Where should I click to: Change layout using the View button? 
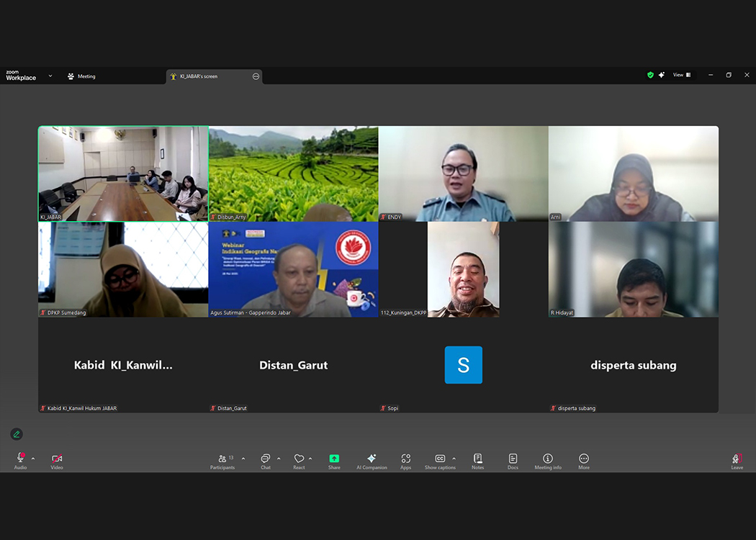[681, 75]
